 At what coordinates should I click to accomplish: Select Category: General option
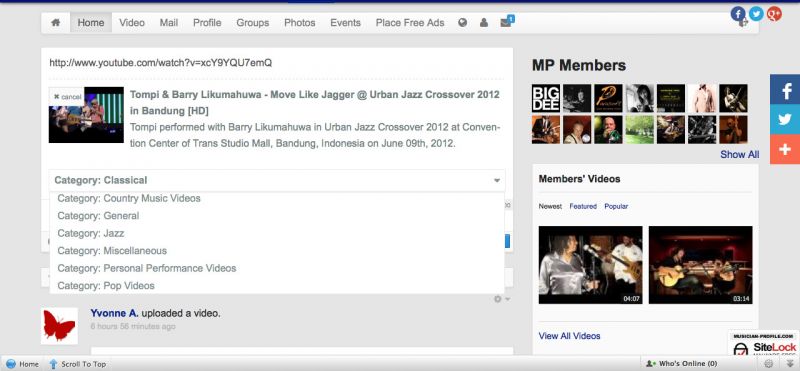tap(277, 215)
